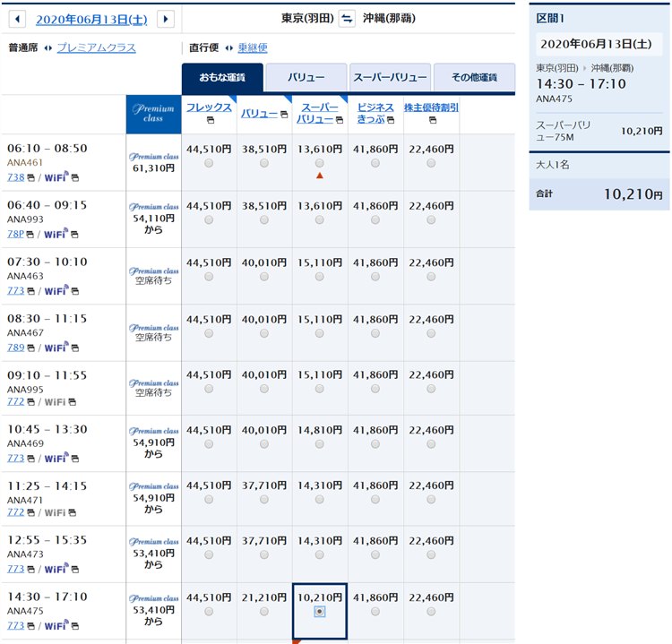672x644 pixels.
Task: Open popup icon under Flex fare header
Action: (209, 120)
